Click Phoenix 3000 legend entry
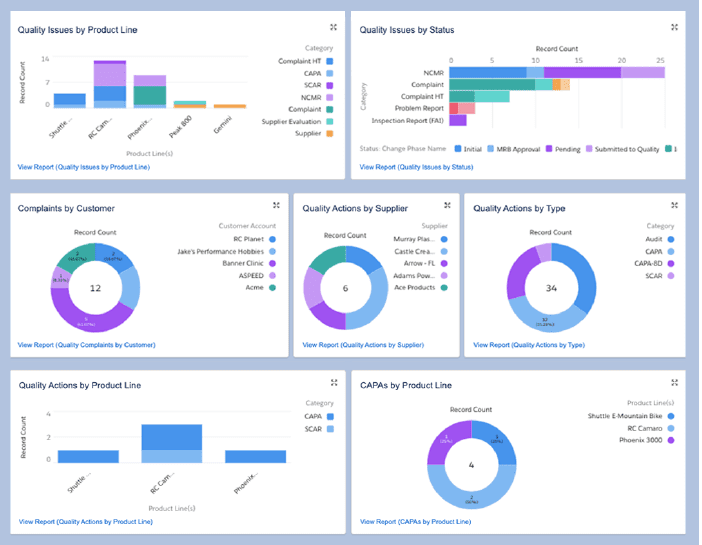 646,440
